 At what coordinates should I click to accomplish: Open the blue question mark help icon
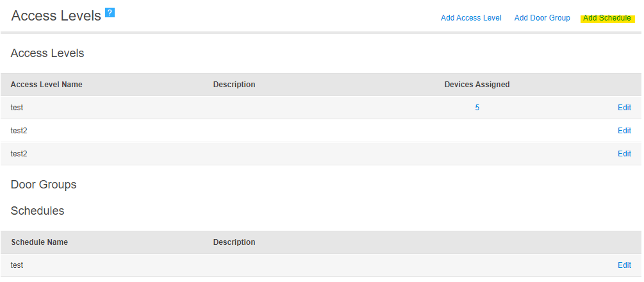(x=110, y=13)
